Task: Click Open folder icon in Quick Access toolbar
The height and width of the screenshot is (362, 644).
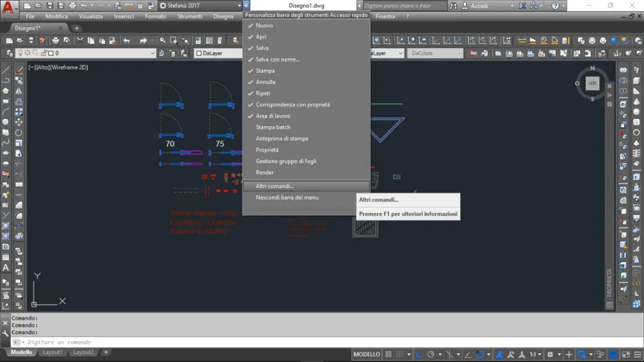Action: pyautogui.click(x=38, y=6)
